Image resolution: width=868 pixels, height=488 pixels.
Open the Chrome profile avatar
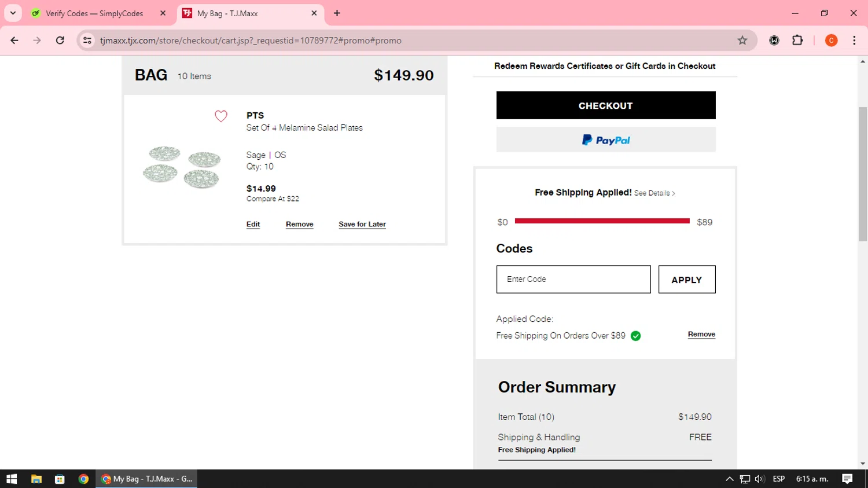click(x=831, y=41)
